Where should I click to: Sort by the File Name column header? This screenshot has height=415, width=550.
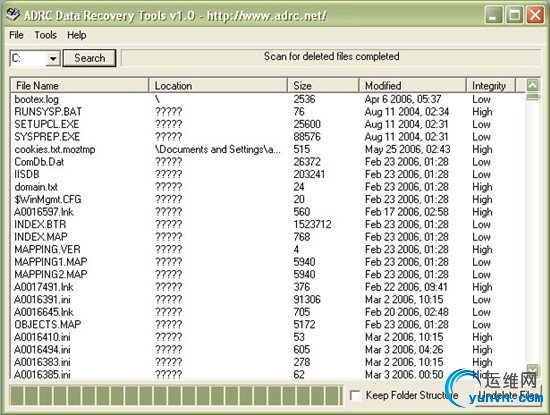tap(80, 86)
